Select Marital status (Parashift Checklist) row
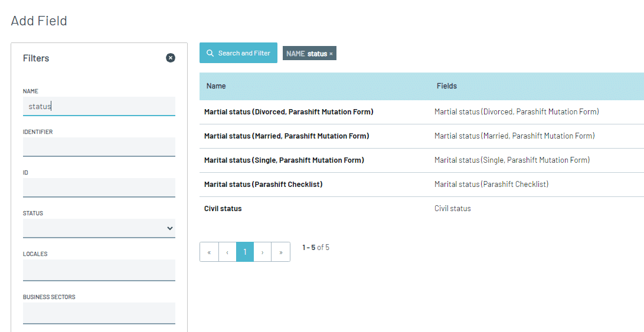Screen dimensions: 644x332 click(x=422, y=184)
